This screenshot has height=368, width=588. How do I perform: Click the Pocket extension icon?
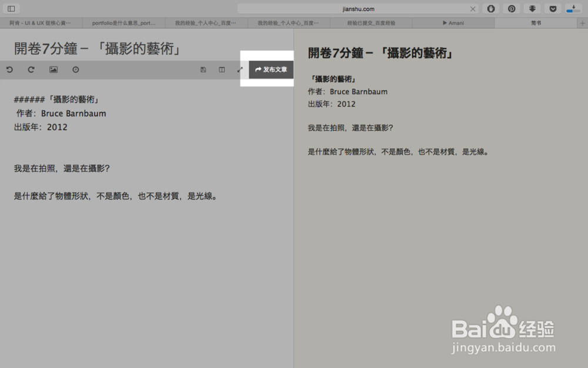[x=553, y=8]
